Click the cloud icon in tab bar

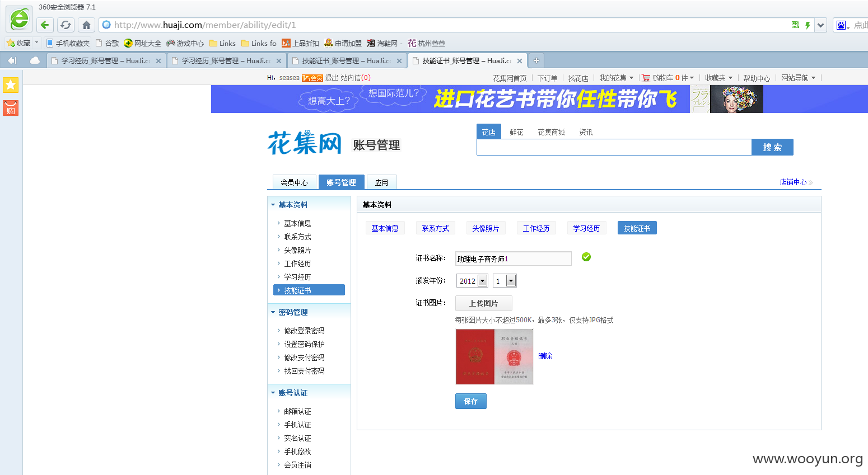click(35, 60)
